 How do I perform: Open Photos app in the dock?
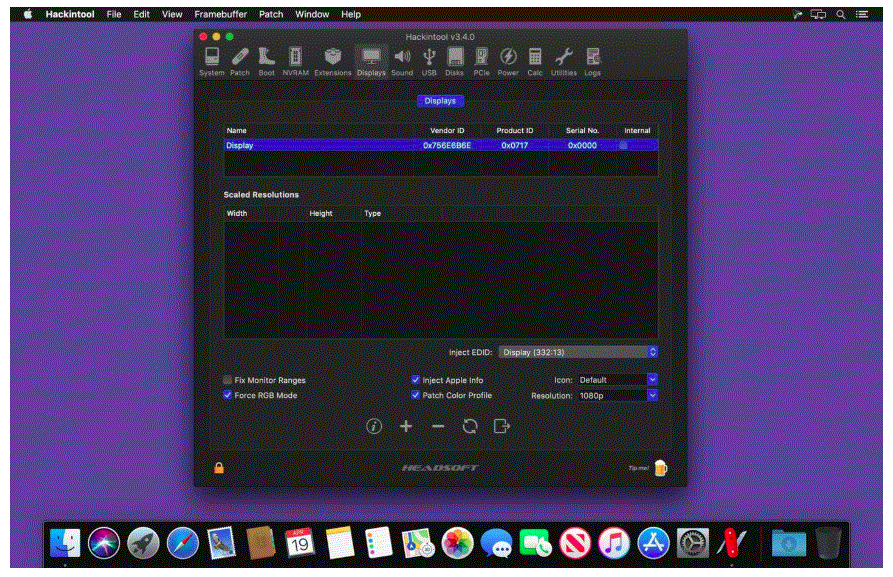click(x=457, y=543)
